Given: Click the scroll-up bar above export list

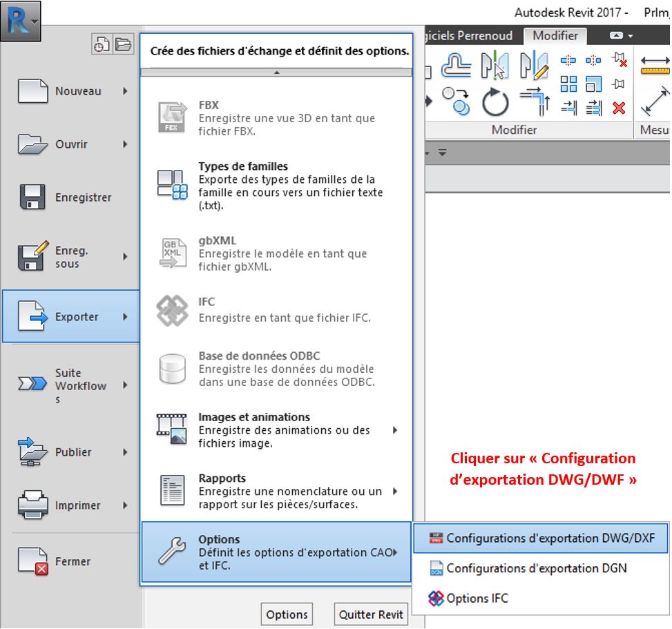Looking at the screenshot, I should [x=276, y=72].
